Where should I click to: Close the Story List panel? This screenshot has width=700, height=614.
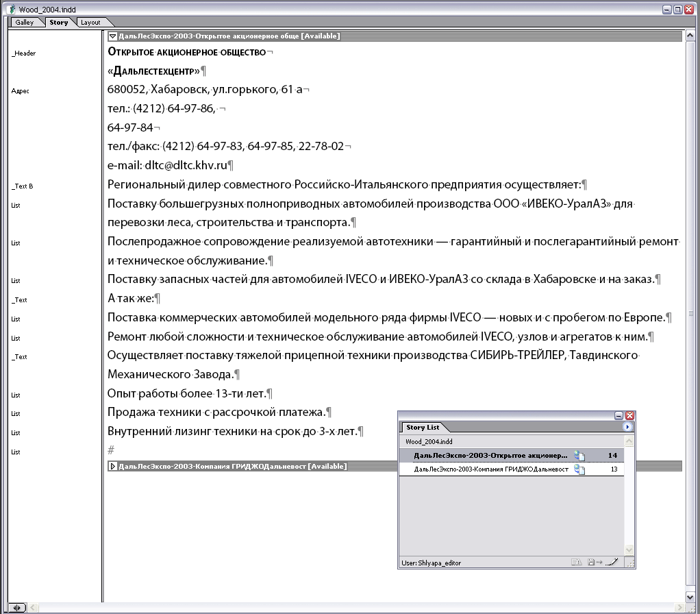(629, 416)
